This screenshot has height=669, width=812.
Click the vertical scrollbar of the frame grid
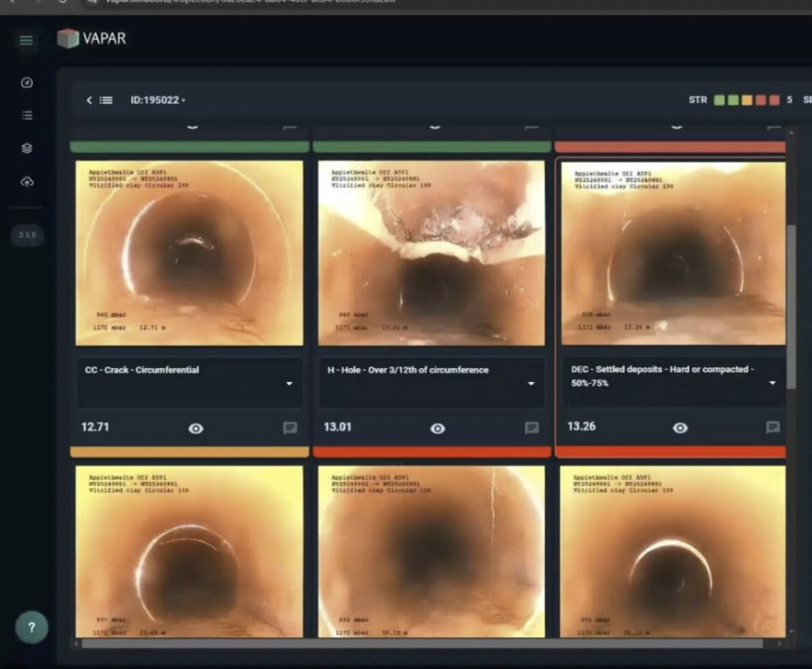pyautogui.click(x=792, y=307)
